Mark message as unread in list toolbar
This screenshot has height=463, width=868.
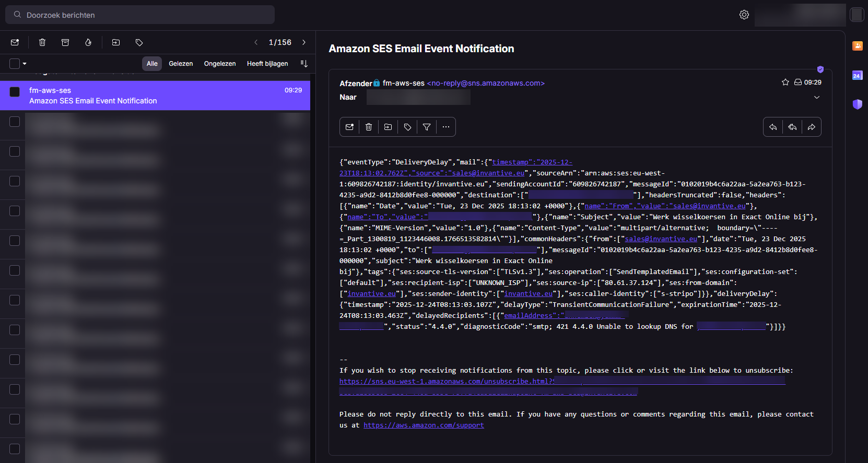tap(15, 42)
